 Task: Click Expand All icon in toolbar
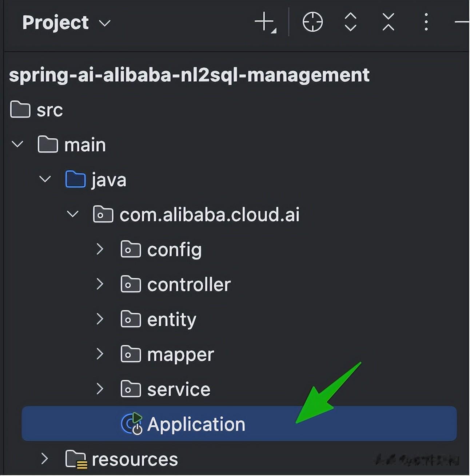coord(350,22)
